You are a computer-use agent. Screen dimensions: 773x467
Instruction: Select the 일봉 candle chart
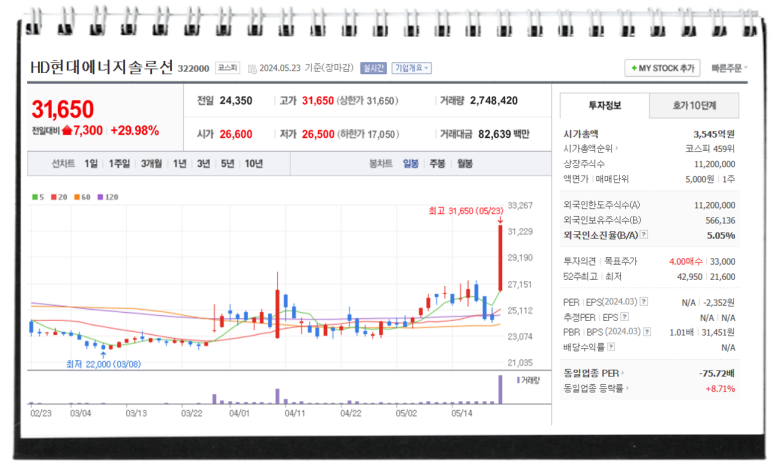coord(411,164)
